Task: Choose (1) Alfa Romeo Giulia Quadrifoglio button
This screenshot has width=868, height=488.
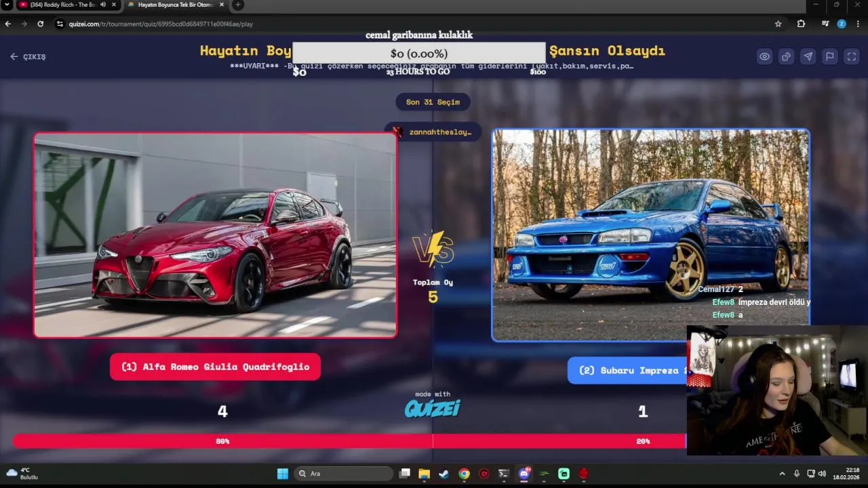Action: point(215,367)
